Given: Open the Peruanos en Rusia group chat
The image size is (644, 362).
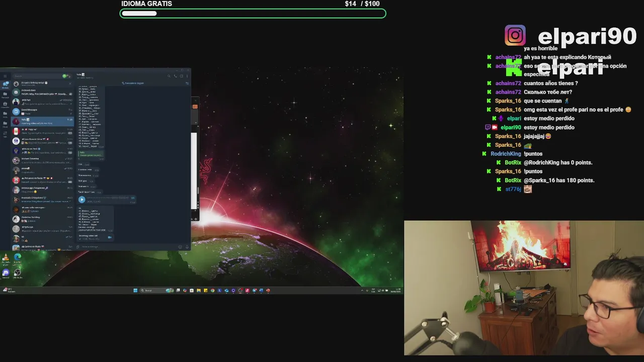Looking at the screenshot, I should (x=42, y=180).
